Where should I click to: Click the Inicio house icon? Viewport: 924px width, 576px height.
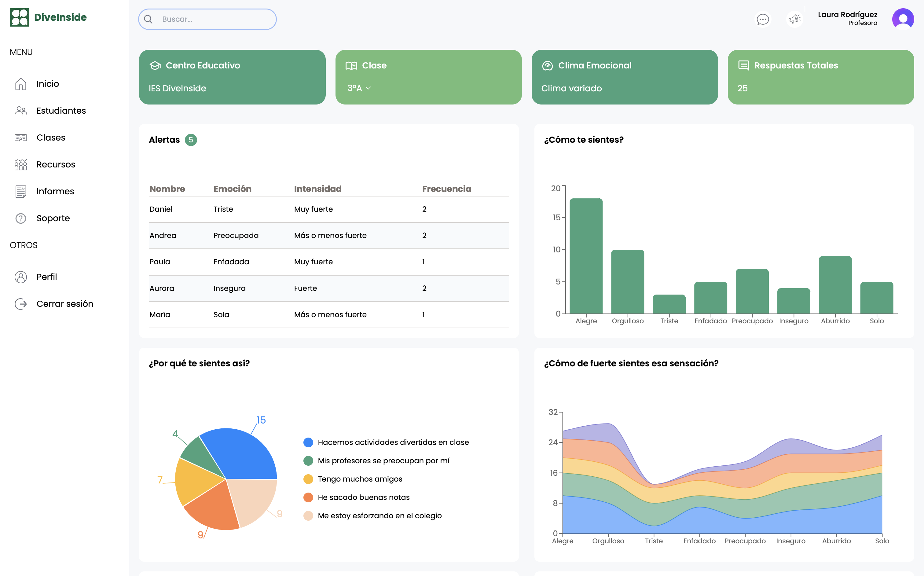[20, 84]
